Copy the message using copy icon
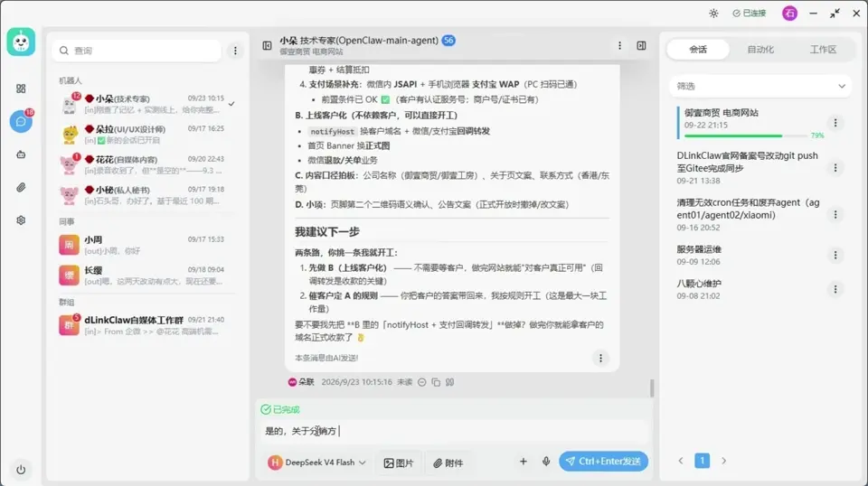The height and width of the screenshot is (486, 868). point(436,382)
